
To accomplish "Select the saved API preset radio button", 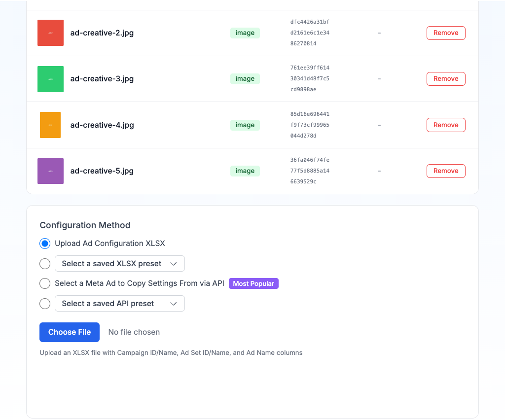I will click(x=45, y=304).
